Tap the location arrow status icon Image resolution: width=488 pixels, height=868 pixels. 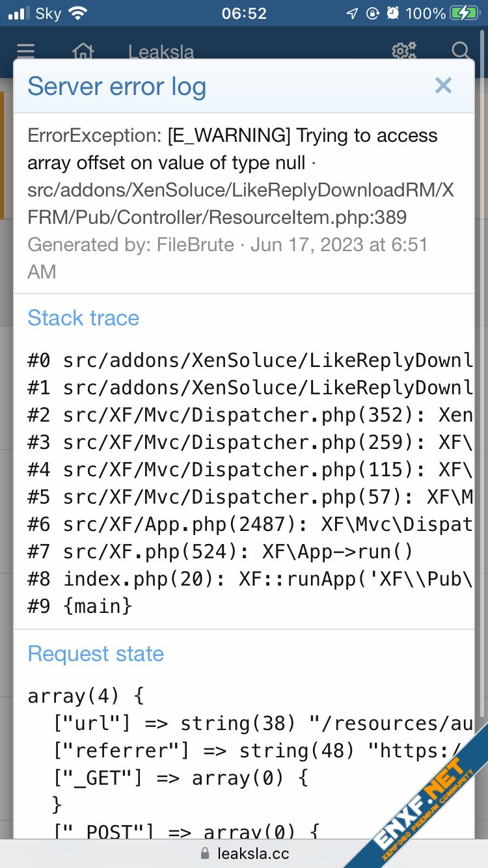click(352, 13)
